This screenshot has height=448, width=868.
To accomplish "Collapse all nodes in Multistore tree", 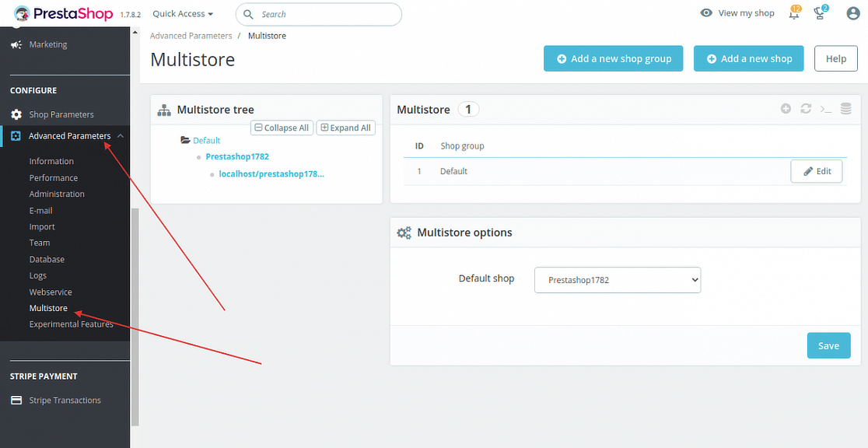I will coord(282,128).
